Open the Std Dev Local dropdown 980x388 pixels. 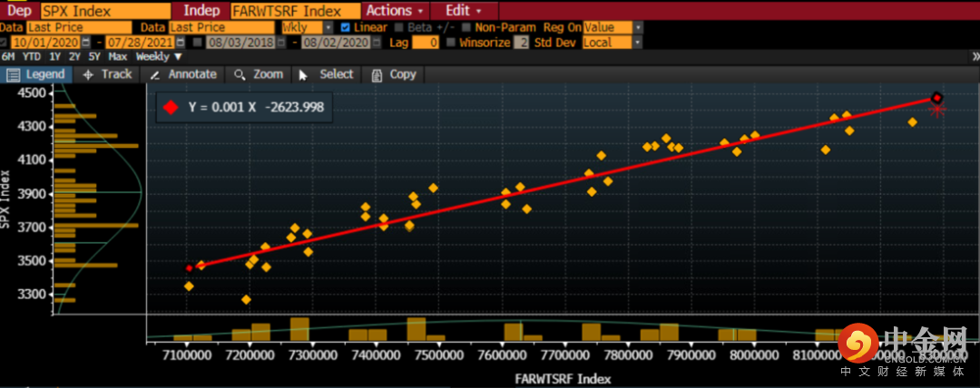coord(637,43)
